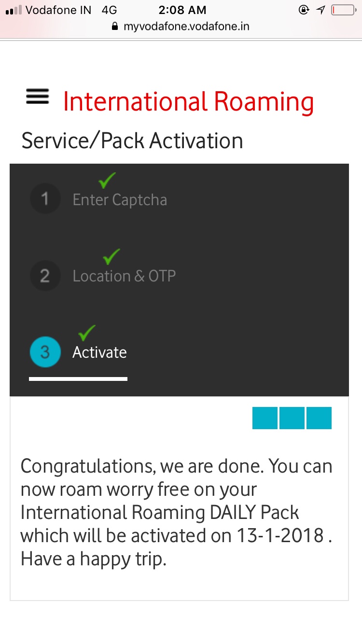
Task: Open the hamburger menu
Action: (37, 97)
